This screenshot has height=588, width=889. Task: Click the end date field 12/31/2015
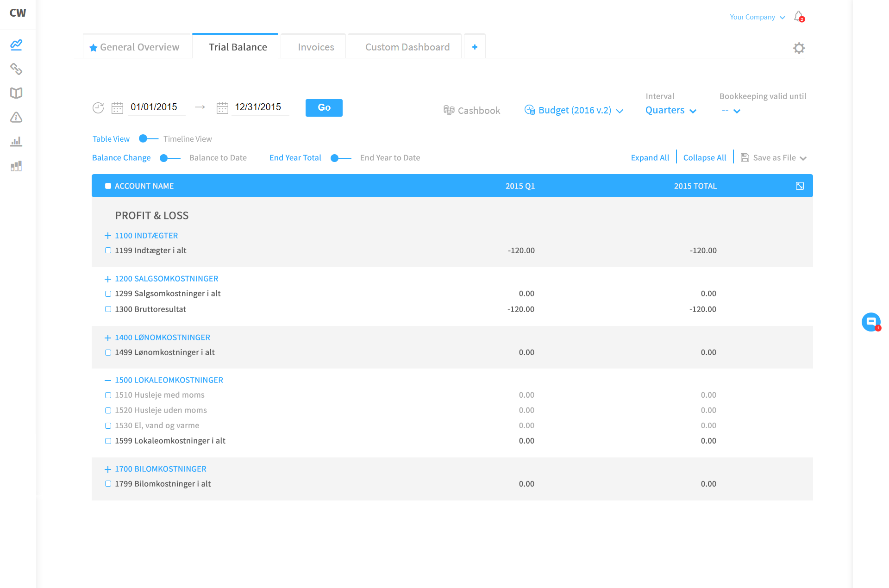point(260,107)
